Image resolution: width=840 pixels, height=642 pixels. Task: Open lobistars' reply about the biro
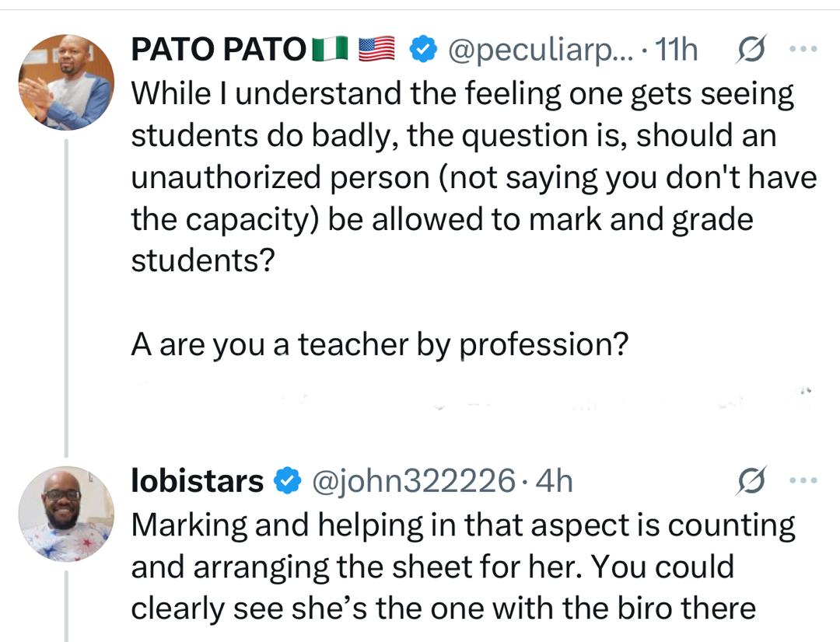(x=462, y=567)
